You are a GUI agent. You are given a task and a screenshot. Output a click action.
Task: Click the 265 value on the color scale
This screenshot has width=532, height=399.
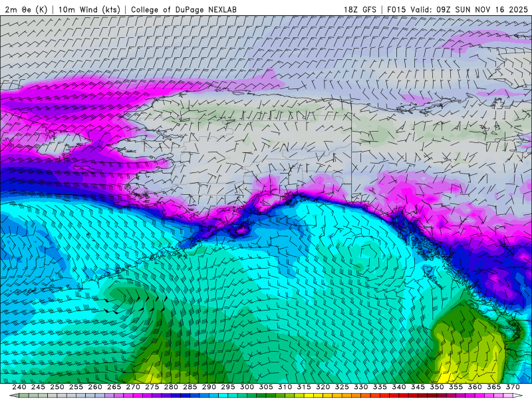tap(114, 387)
